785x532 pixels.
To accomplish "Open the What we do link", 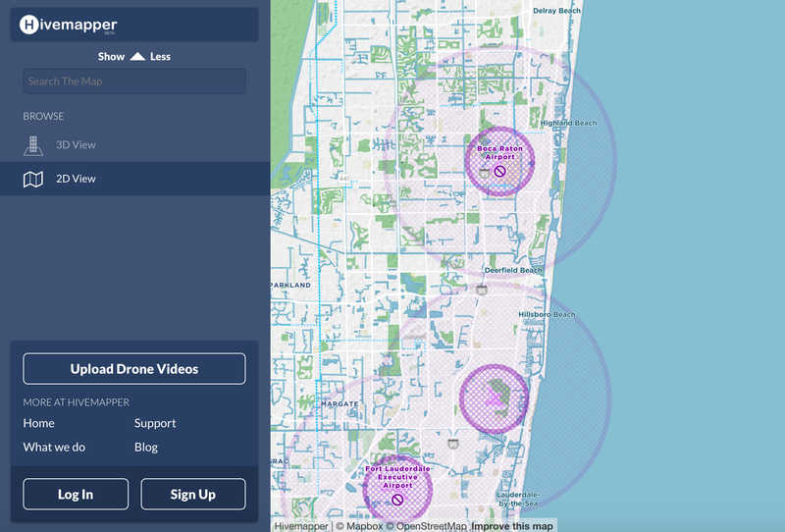I will click(54, 447).
